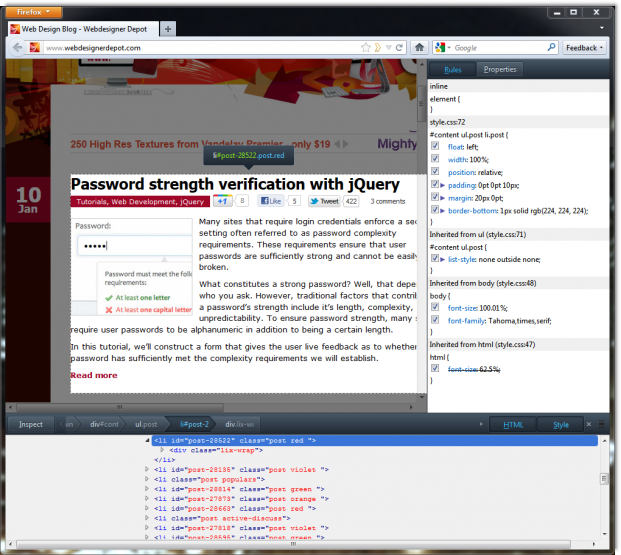Click the Tweet button on the post
Image resolution: width=621 pixels, height=555 pixels.
pos(325,201)
